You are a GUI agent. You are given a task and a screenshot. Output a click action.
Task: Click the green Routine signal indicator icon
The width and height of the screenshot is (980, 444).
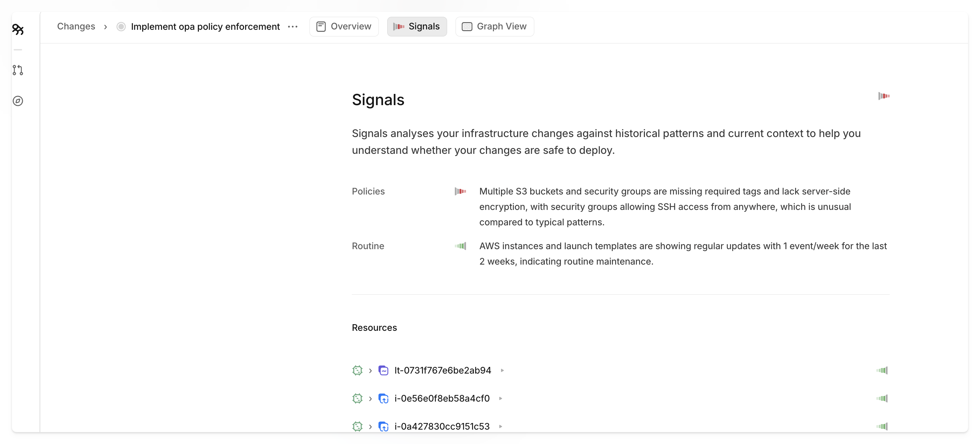coord(460,246)
